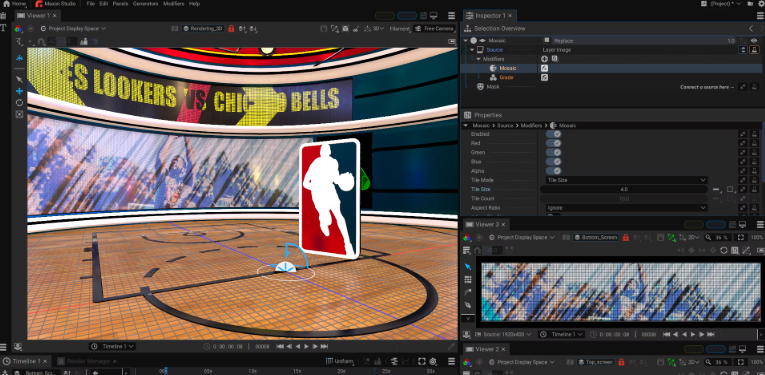Viewport: 765px width, 375px height.
Task: Click the Tile Count value slider
Action: click(x=624, y=199)
